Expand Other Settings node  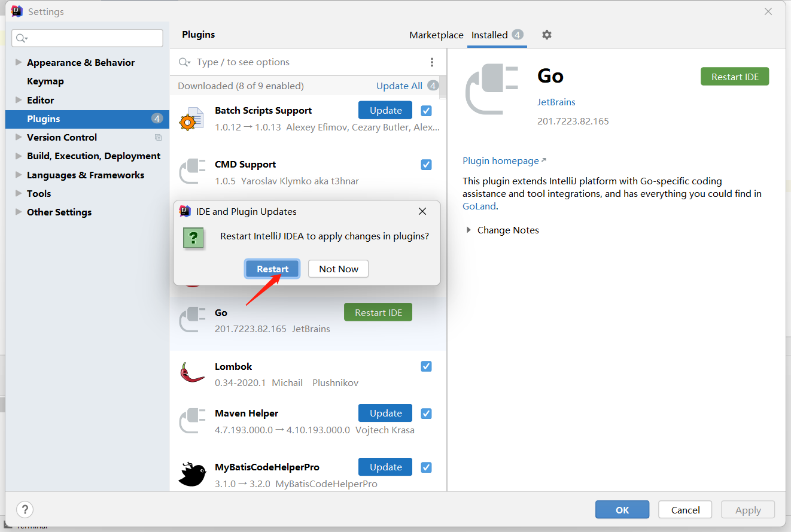click(19, 212)
